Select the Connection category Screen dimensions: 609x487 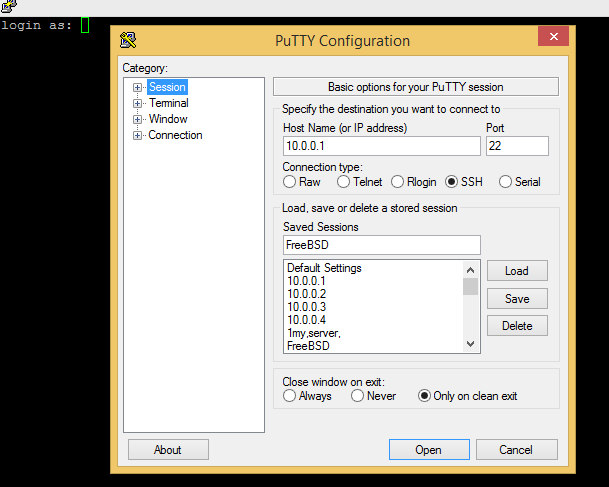click(x=175, y=135)
